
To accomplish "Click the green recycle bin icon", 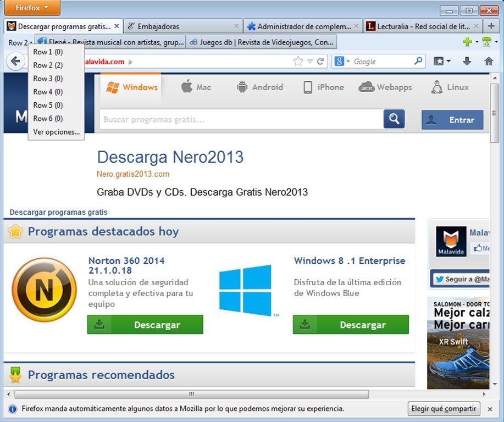I will click(x=486, y=42).
